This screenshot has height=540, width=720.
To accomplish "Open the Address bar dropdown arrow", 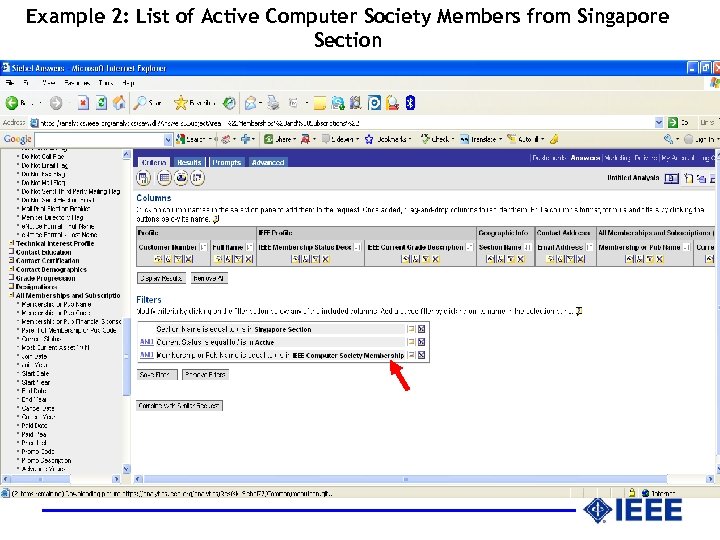I will tap(659, 123).
